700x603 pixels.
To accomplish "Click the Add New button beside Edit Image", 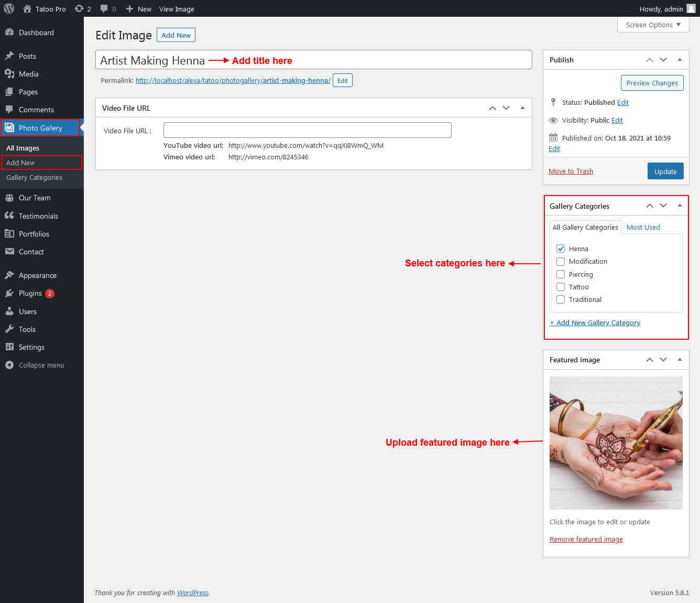I will point(176,35).
